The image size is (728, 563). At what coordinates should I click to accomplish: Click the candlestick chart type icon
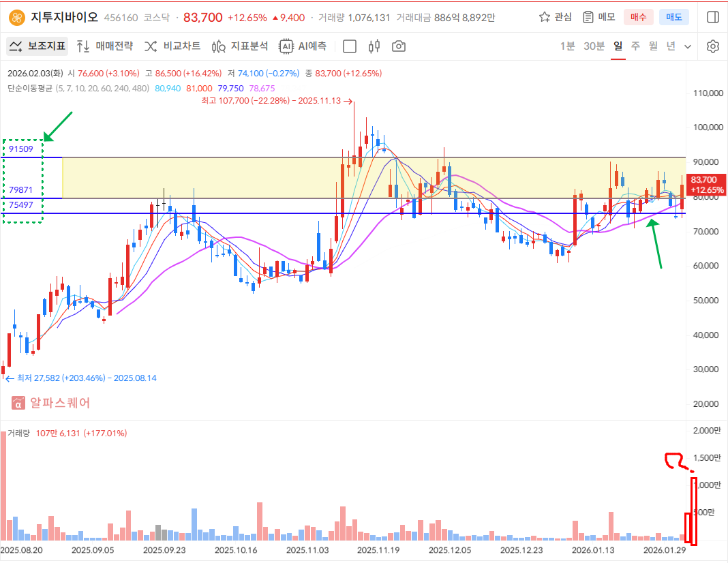coord(374,46)
